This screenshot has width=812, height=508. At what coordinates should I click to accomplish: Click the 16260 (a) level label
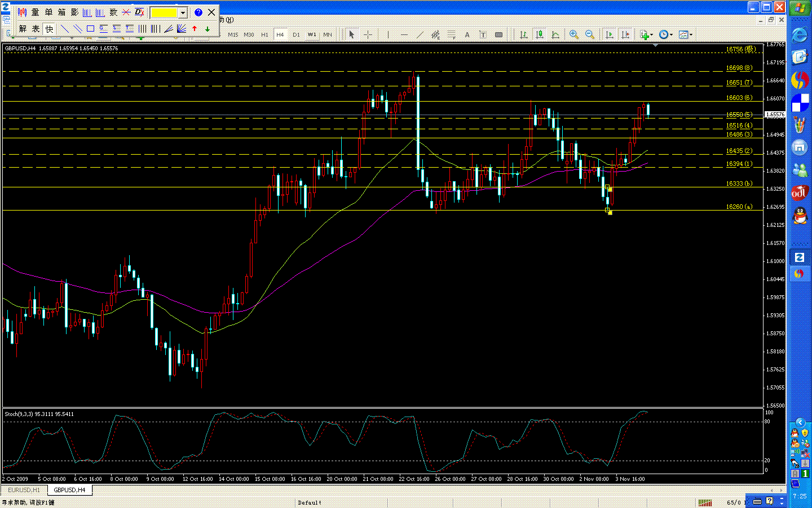[739, 207]
